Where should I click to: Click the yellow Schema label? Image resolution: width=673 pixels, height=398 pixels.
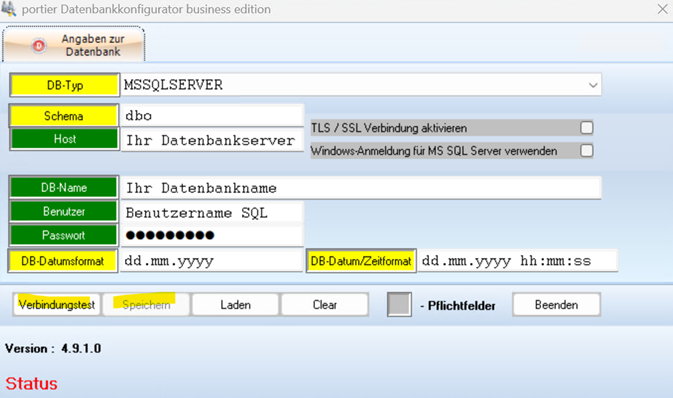pos(64,116)
